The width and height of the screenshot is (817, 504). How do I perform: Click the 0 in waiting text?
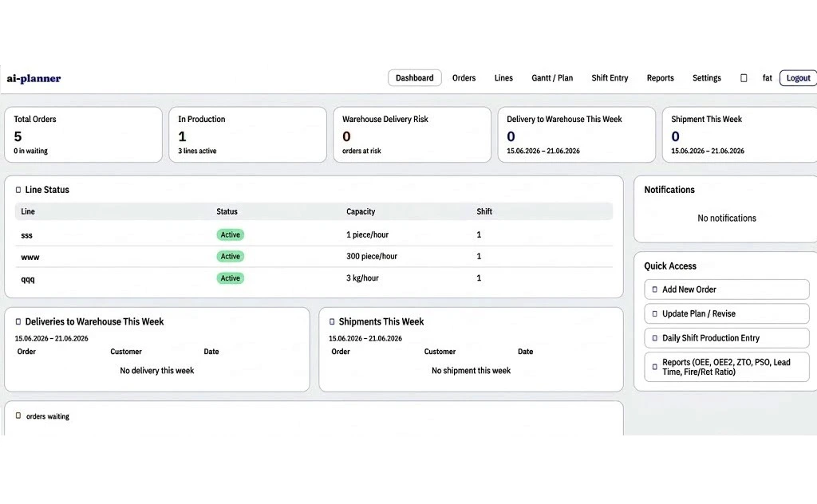(30, 151)
